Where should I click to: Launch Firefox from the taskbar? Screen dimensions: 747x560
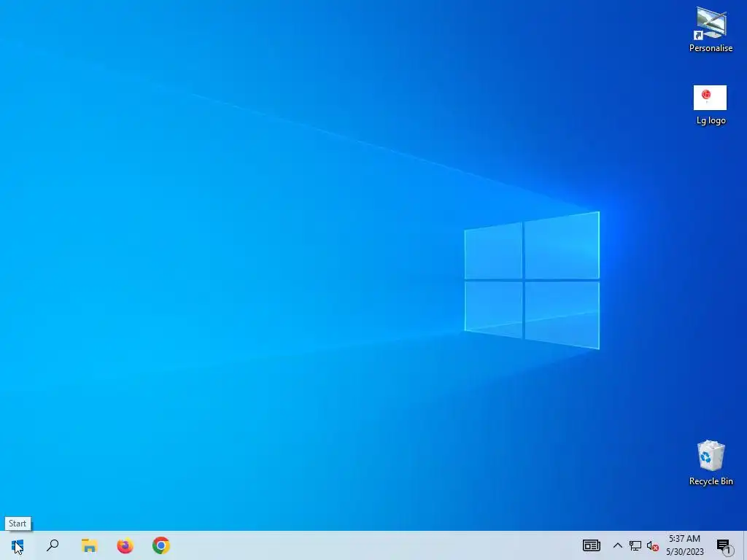125,545
